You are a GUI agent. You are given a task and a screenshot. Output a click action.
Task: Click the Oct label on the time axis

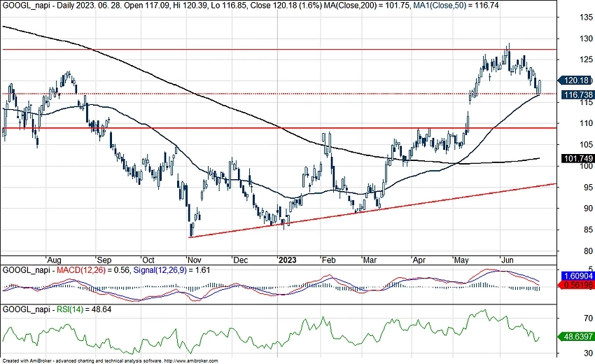[148, 260]
